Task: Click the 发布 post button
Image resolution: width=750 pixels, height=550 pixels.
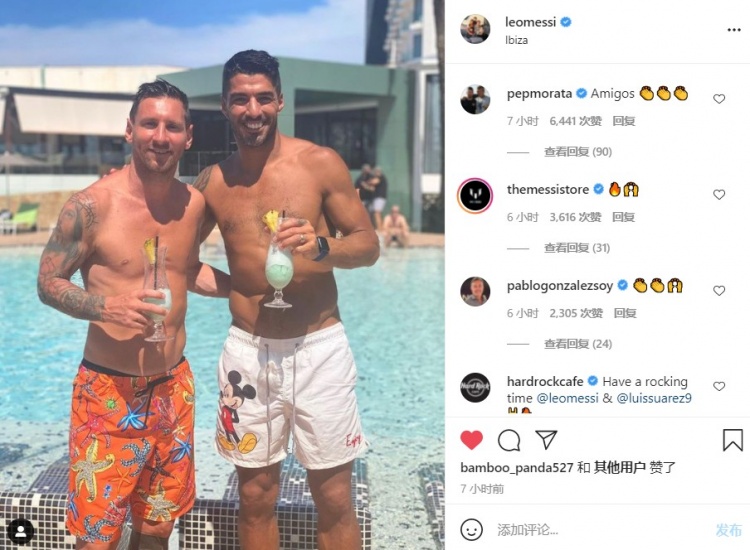Action: (x=728, y=530)
